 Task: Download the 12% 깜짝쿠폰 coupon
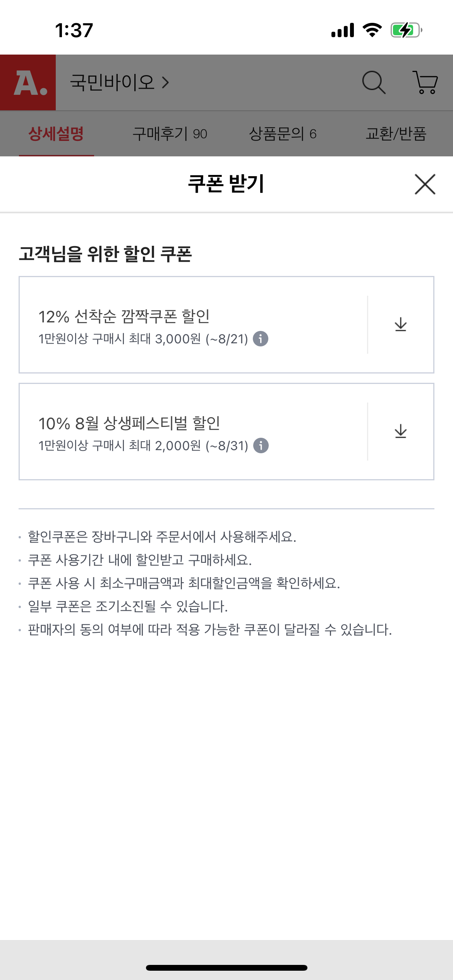pyautogui.click(x=401, y=324)
